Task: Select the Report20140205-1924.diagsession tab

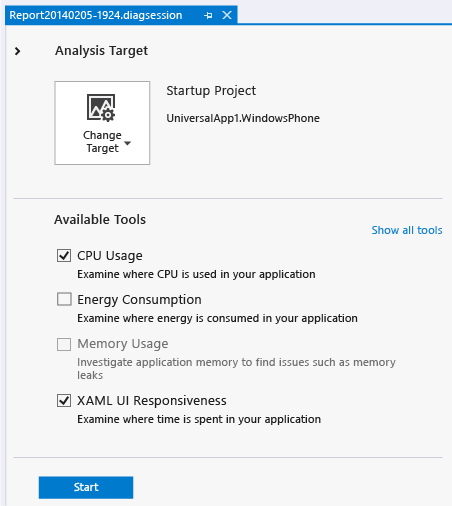Action: point(96,15)
